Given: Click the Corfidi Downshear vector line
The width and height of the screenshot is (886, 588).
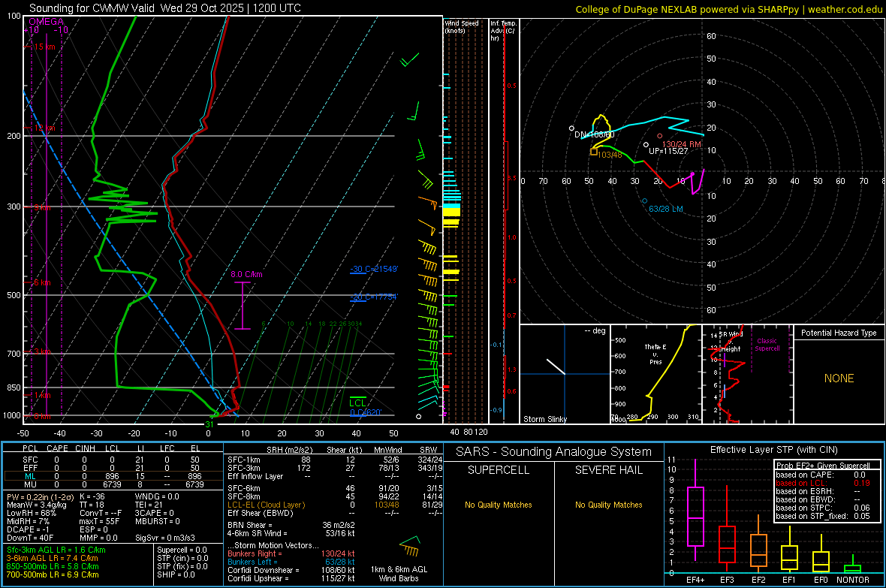Looking at the screenshot, I should click(x=291, y=570).
